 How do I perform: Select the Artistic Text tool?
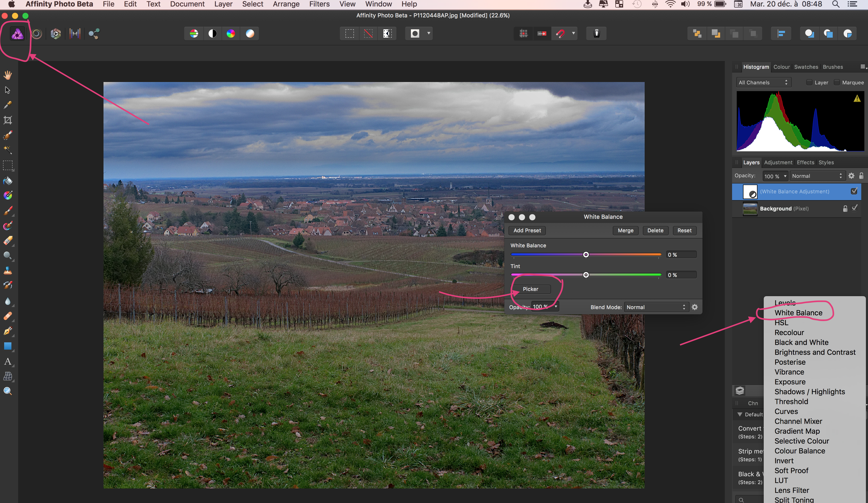coord(8,361)
